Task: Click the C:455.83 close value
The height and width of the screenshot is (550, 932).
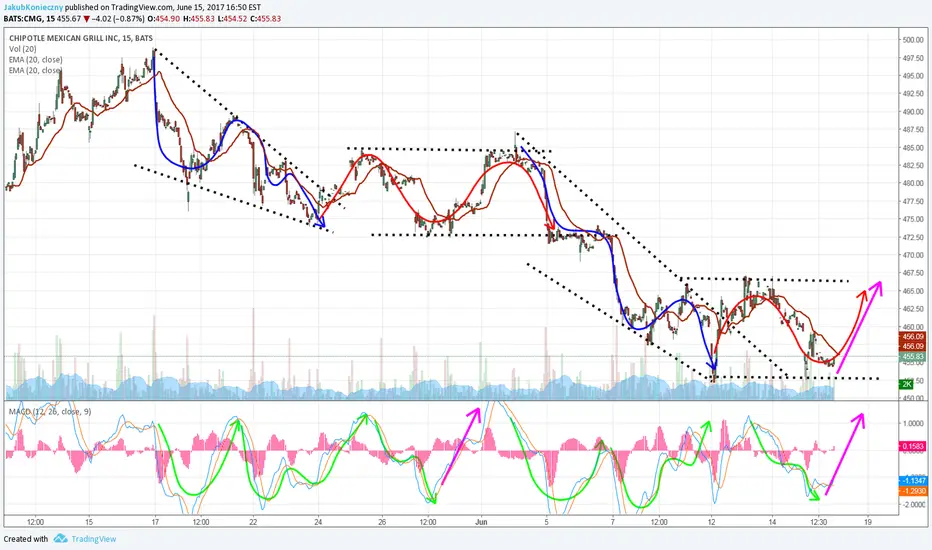Action: point(266,19)
